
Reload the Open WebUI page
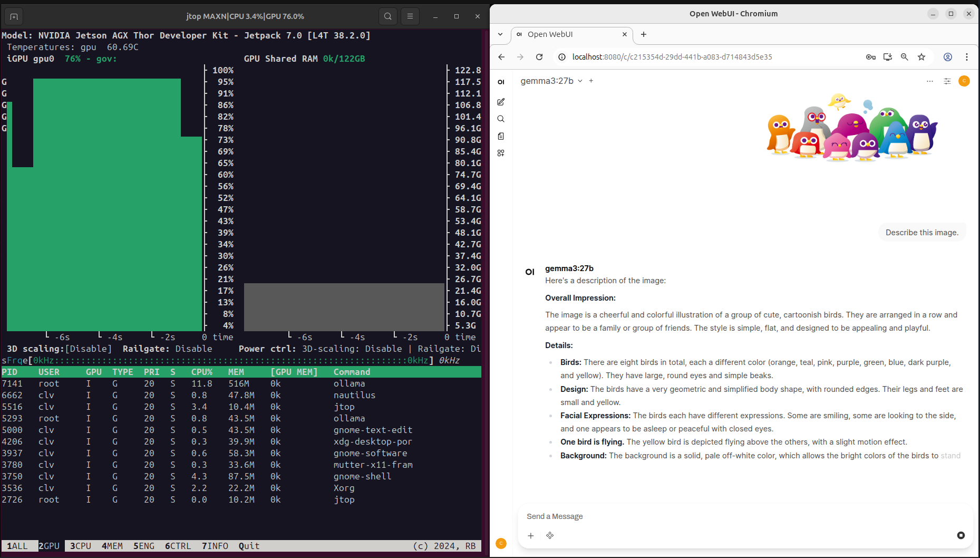pyautogui.click(x=539, y=57)
